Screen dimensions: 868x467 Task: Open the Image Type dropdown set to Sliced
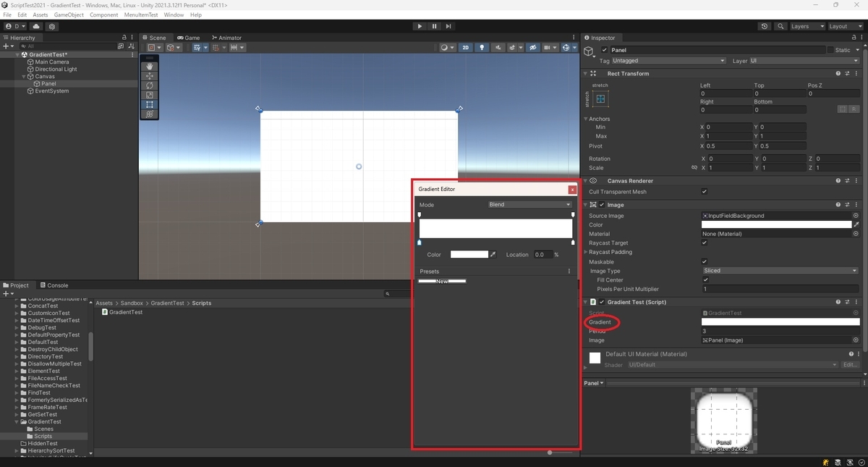[x=780, y=271]
